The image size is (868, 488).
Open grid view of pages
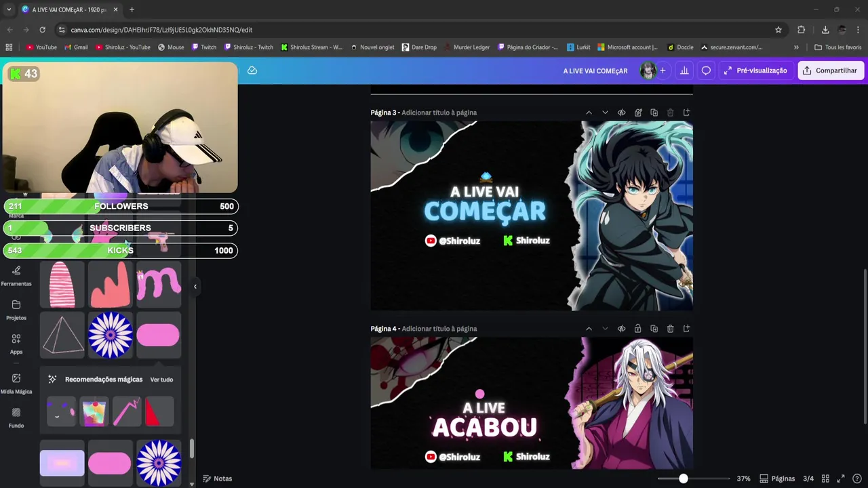(x=825, y=479)
